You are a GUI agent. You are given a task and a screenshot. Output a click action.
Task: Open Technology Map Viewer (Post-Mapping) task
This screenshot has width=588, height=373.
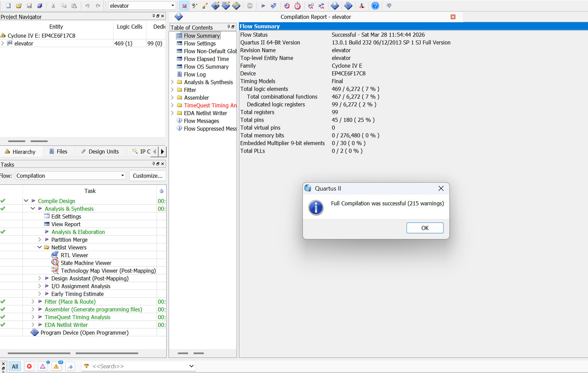[108, 271]
